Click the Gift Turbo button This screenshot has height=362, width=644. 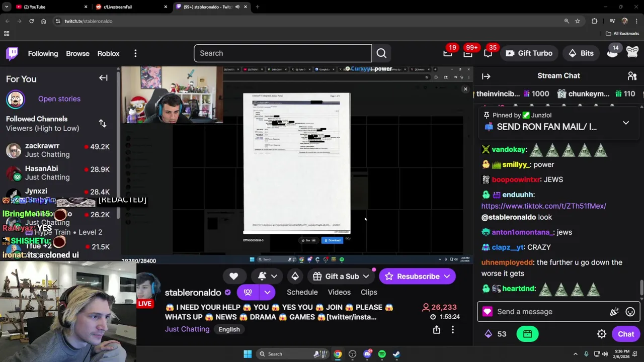(x=529, y=53)
